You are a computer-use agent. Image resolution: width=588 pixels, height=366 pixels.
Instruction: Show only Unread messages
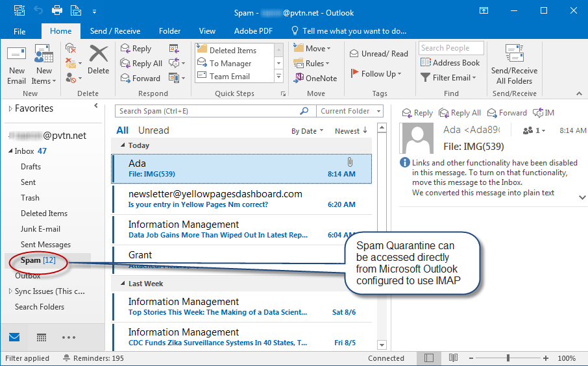[154, 130]
